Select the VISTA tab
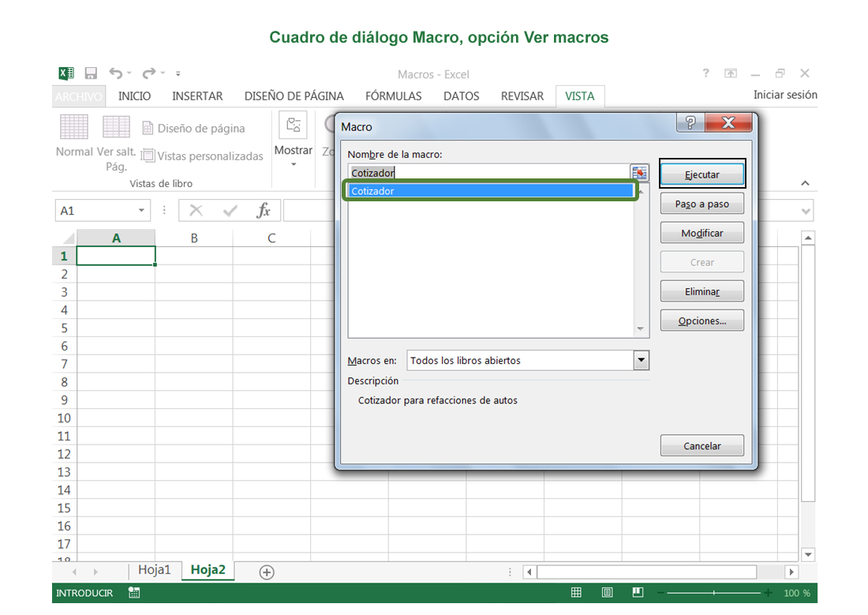The image size is (868, 615). click(x=580, y=96)
